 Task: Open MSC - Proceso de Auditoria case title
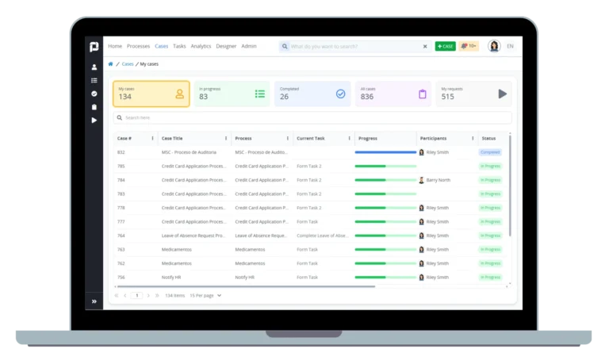189,152
